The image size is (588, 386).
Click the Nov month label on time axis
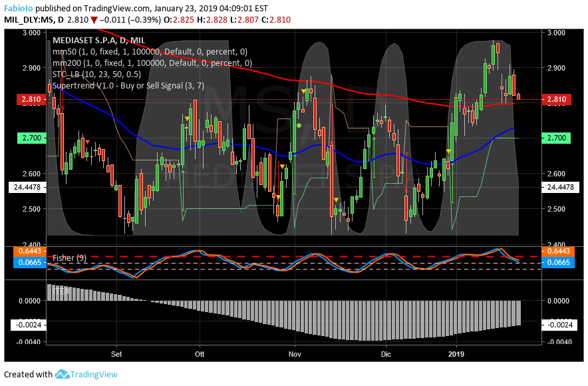point(295,354)
